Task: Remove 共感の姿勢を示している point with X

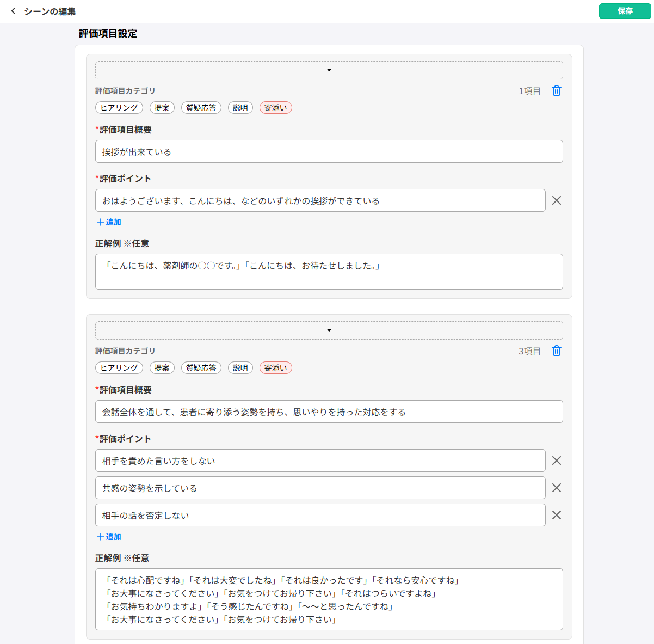Action: click(556, 488)
